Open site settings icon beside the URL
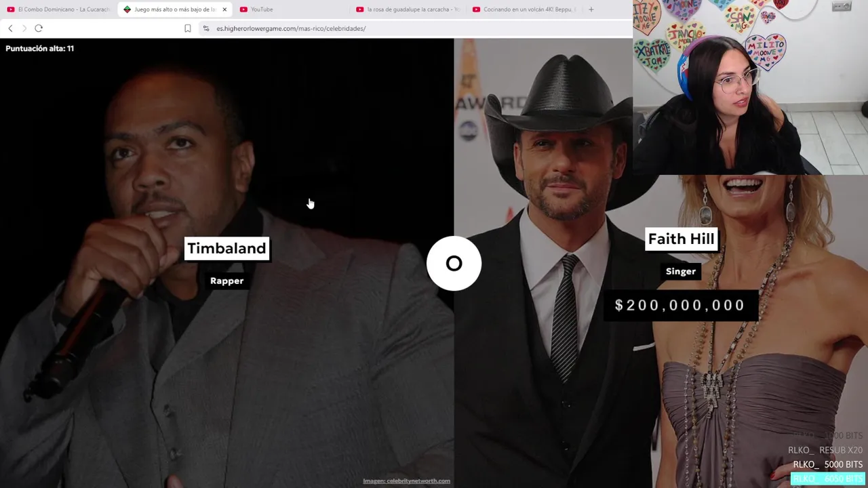The image size is (868, 488). (206, 28)
